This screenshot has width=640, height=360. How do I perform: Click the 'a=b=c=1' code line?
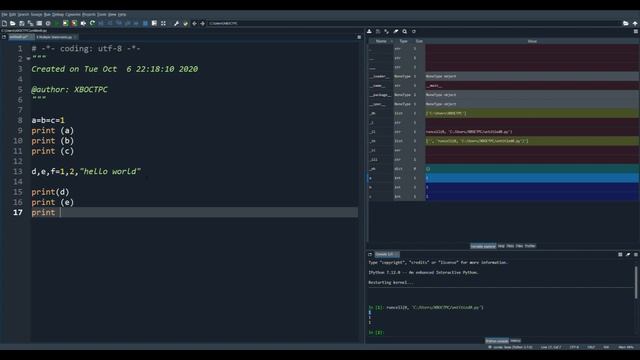point(48,120)
